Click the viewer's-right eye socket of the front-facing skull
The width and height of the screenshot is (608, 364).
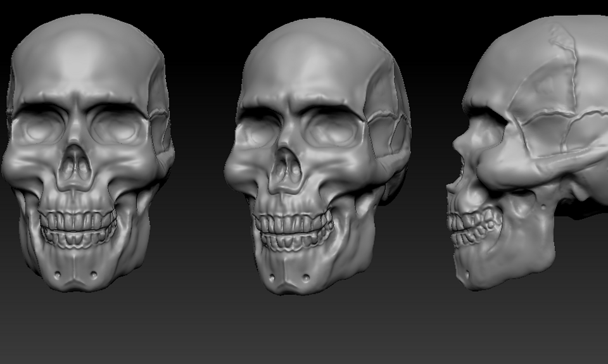tap(118, 126)
